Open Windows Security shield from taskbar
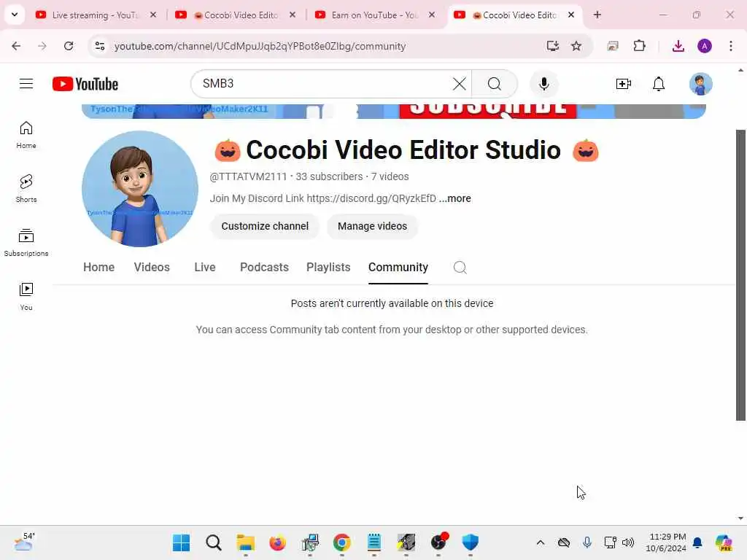The image size is (747, 560). click(471, 542)
